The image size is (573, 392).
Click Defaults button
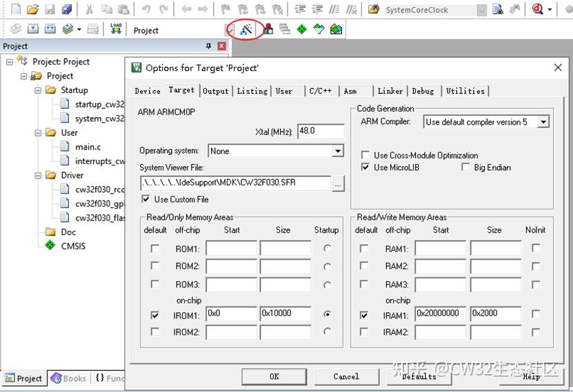[419, 376]
